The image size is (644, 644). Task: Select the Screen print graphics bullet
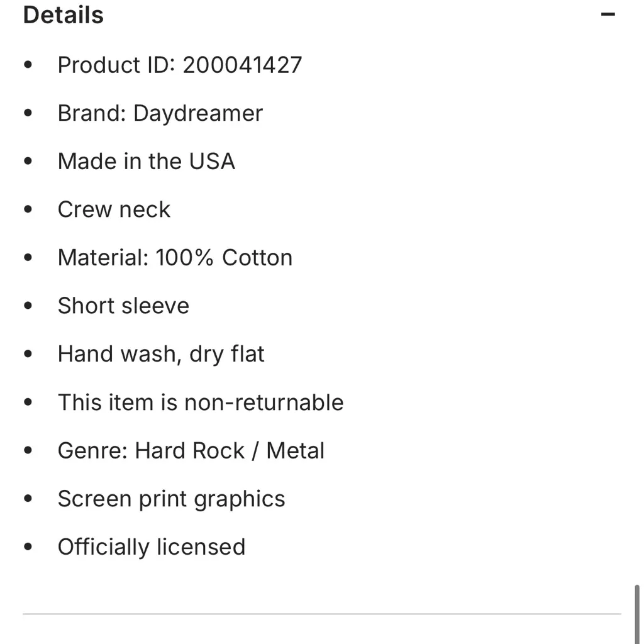(x=171, y=499)
